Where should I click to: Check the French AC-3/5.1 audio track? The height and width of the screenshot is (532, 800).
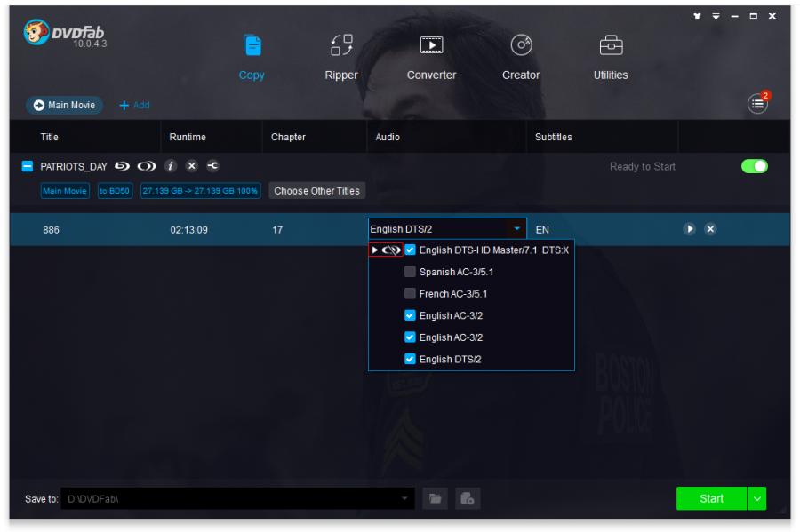(410, 293)
